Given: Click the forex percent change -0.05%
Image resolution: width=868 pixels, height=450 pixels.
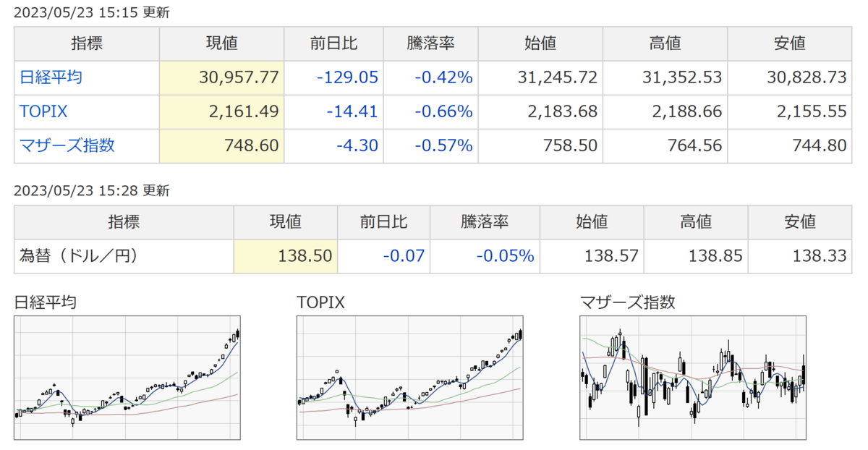Looking at the screenshot, I should [505, 256].
